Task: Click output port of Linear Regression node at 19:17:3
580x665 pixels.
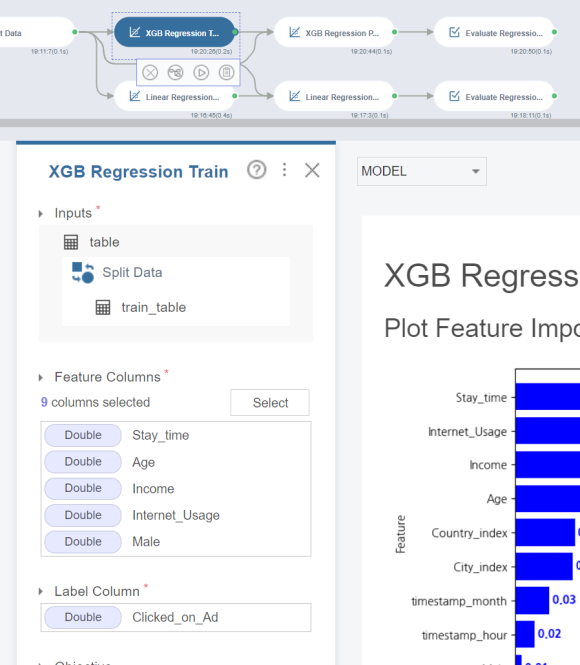Action: coord(395,96)
